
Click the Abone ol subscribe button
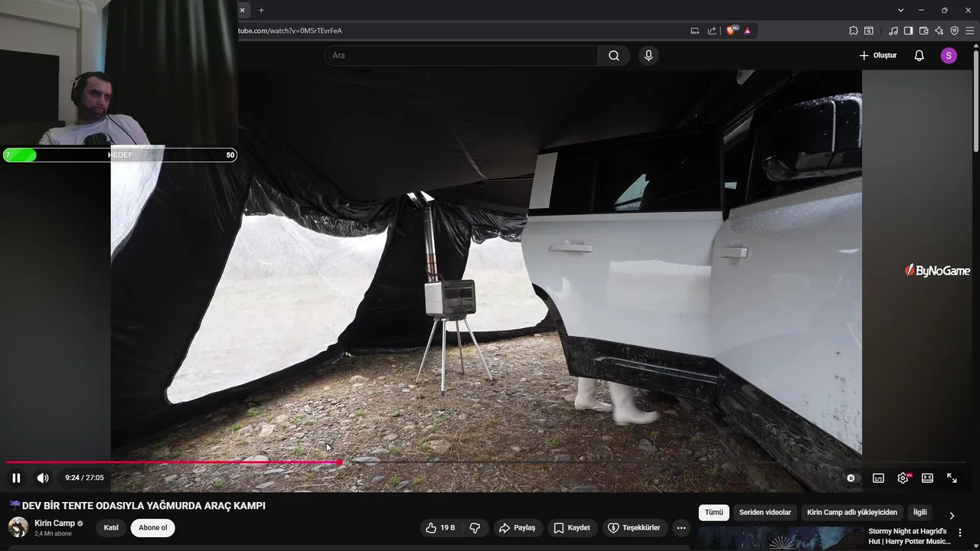pyautogui.click(x=152, y=527)
